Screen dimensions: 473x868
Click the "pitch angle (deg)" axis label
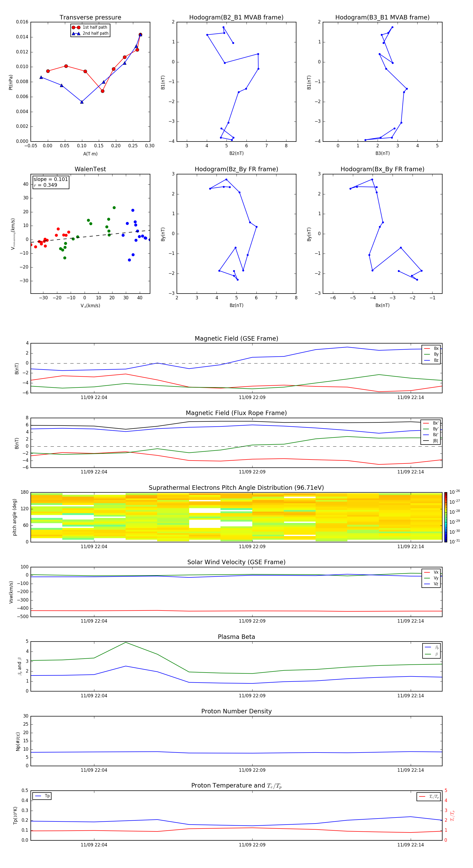14,517
